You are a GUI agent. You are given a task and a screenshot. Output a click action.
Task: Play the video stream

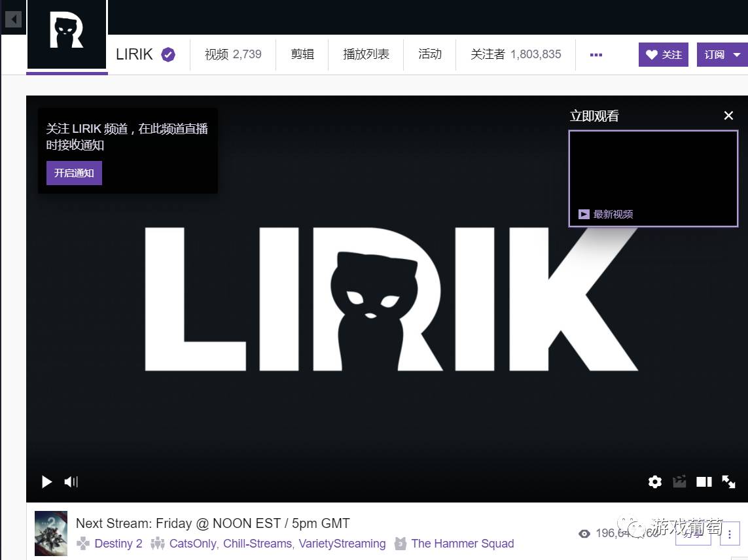46,481
